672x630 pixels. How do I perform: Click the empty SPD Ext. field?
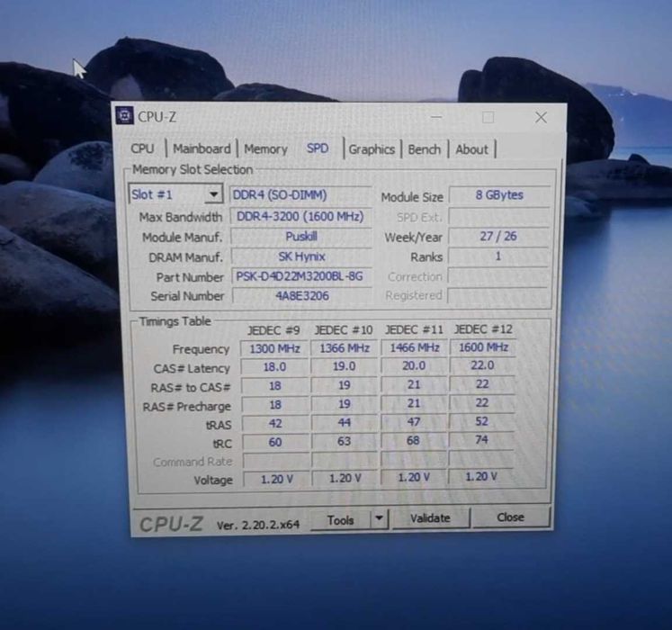coord(499,216)
